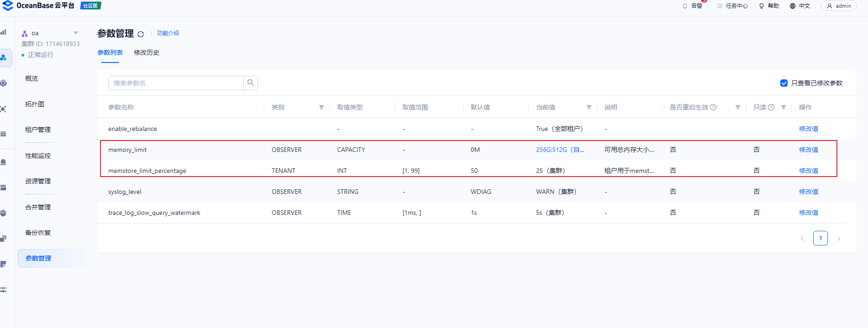Open the admin user menu
868x328 pixels.
(x=839, y=6)
